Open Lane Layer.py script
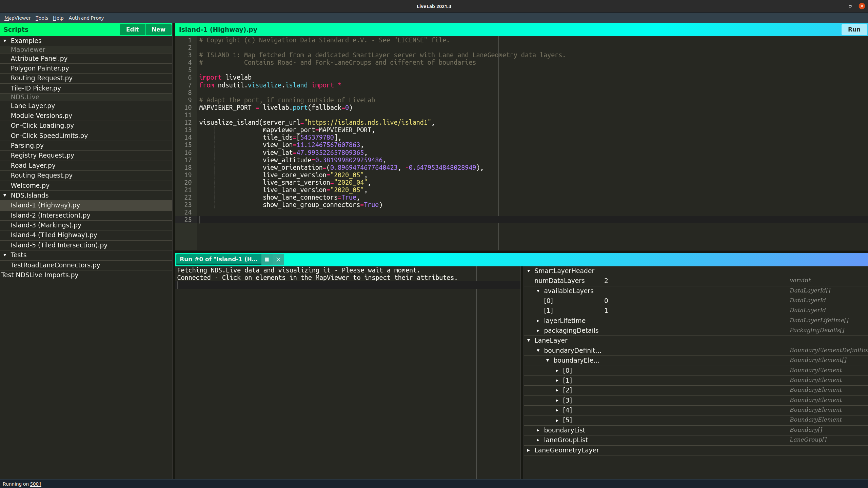Image resolution: width=868 pixels, height=488 pixels. (x=86, y=106)
